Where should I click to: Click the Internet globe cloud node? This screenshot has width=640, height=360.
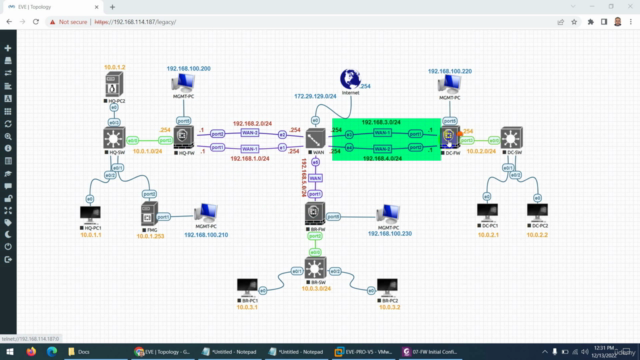350,79
